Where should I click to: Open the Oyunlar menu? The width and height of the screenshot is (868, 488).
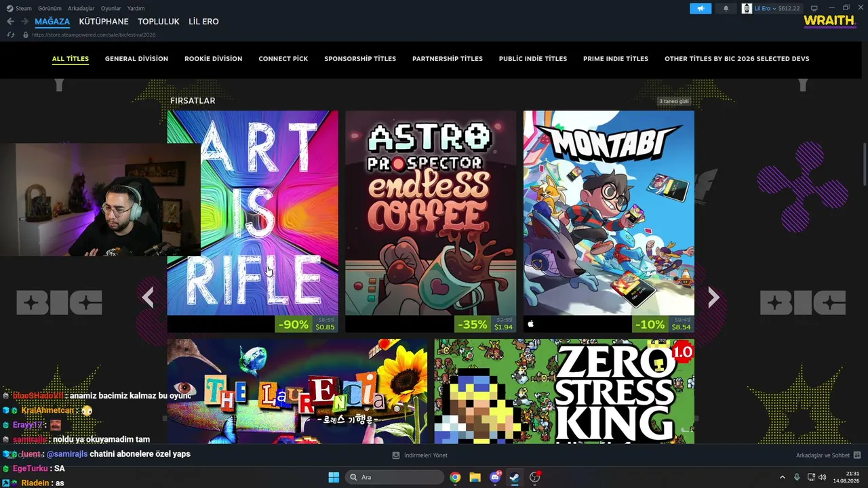coord(111,8)
